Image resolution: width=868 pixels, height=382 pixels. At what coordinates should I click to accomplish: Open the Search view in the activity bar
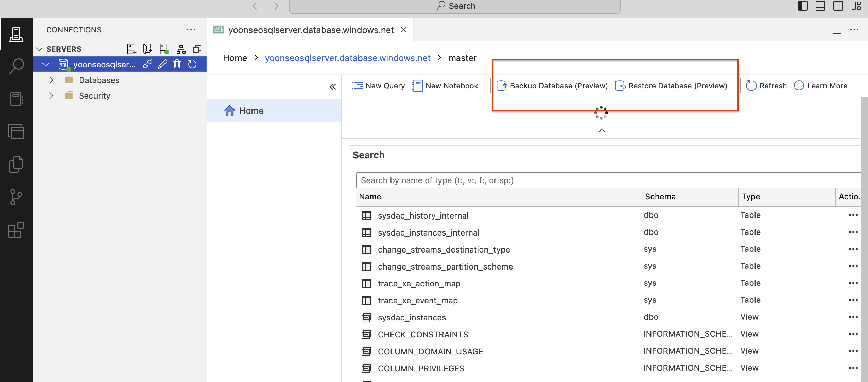(16, 66)
